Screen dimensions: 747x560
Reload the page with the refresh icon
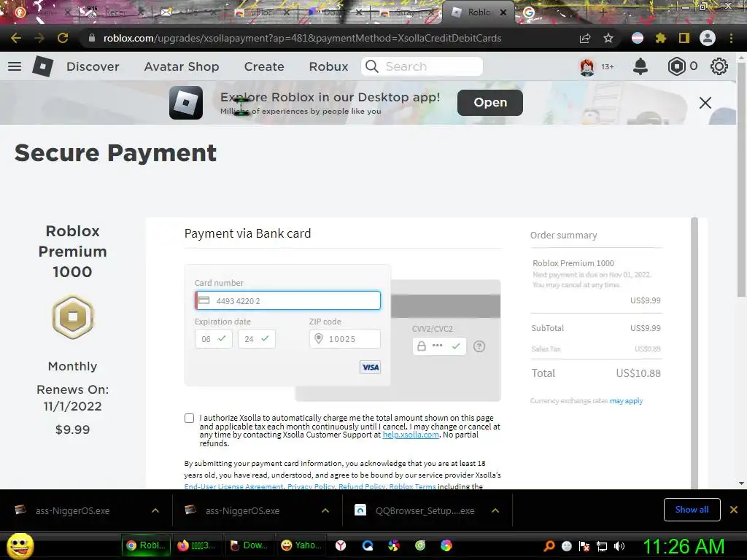[63, 38]
